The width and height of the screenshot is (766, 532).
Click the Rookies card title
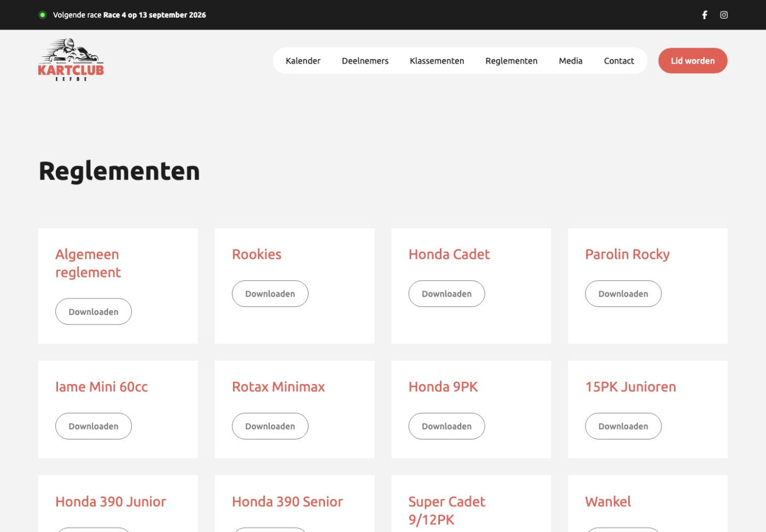[x=257, y=254]
